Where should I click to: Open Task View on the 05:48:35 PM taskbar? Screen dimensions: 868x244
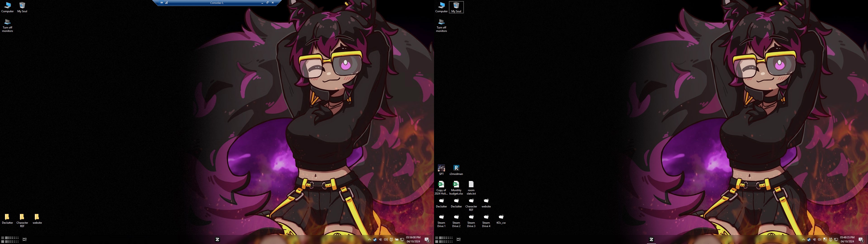(x=459, y=240)
